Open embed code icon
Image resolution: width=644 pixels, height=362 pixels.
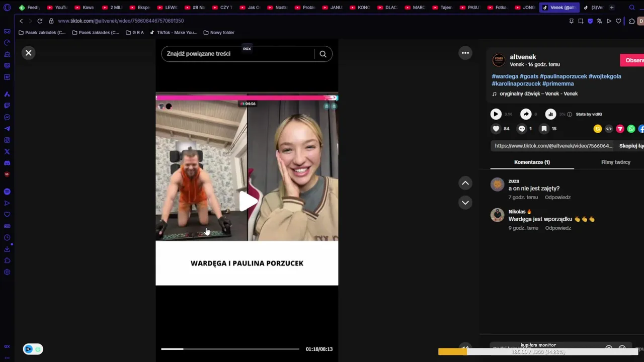(x=609, y=129)
